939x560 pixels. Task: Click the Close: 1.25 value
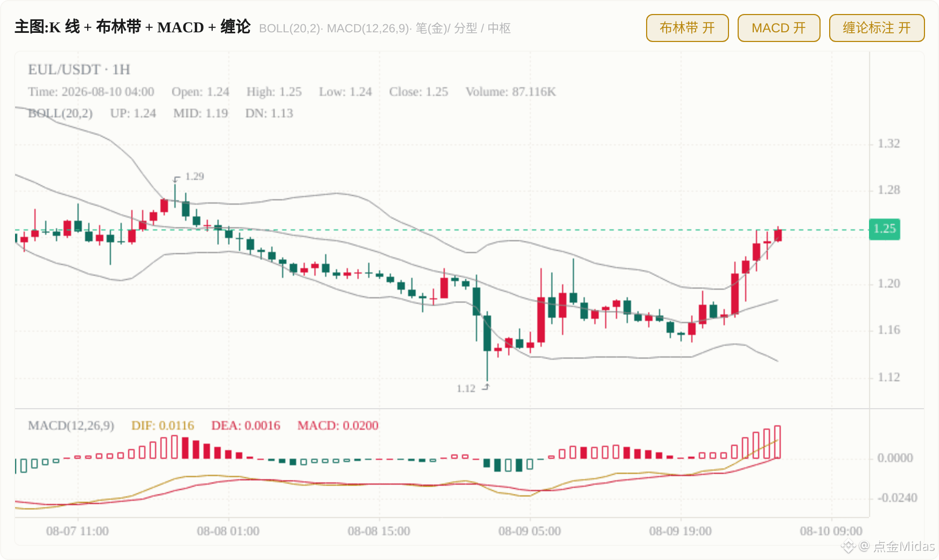coord(418,92)
